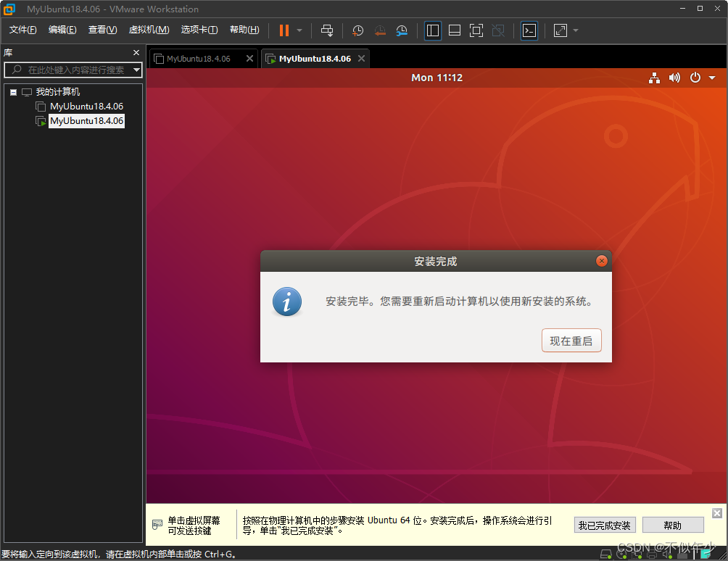Take a snapshot of the VM
The width and height of the screenshot is (728, 561).
click(357, 30)
